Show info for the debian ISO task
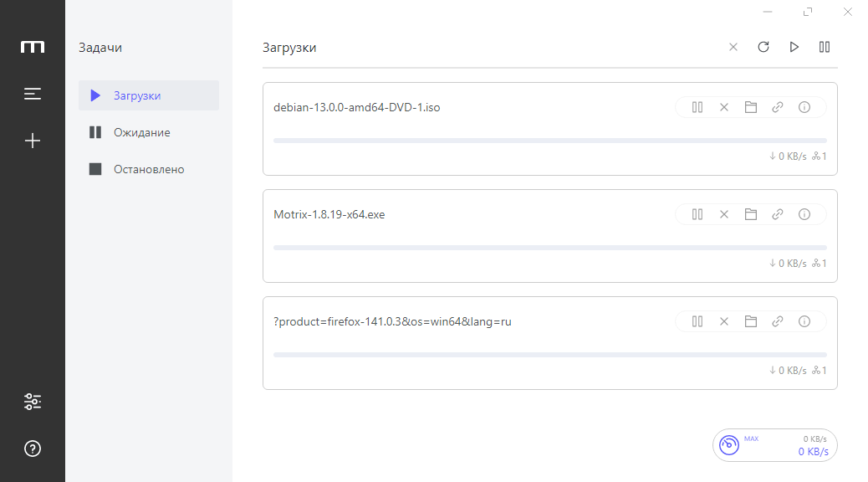This screenshot has width=868, height=482. coord(804,107)
